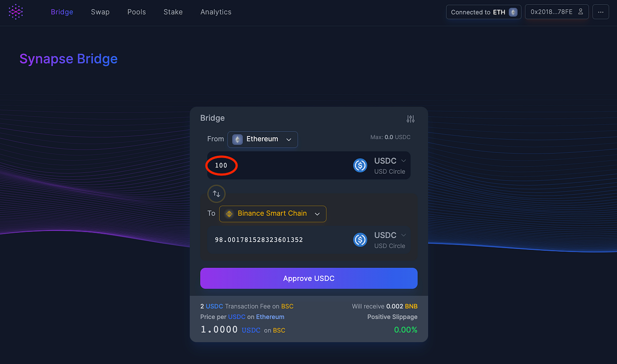Viewport: 617px width, 364px height.
Task: Click the Positive Slippage label
Action: click(x=392, y=317)
